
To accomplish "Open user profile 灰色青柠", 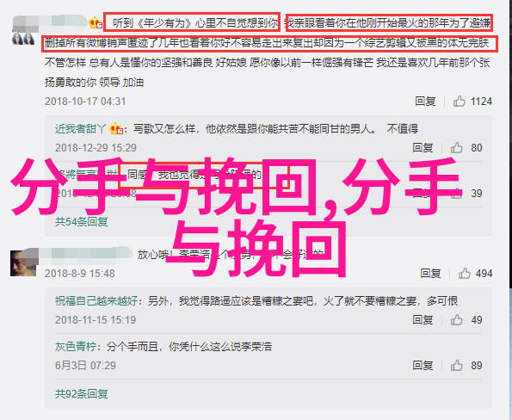I will point(76,347).
